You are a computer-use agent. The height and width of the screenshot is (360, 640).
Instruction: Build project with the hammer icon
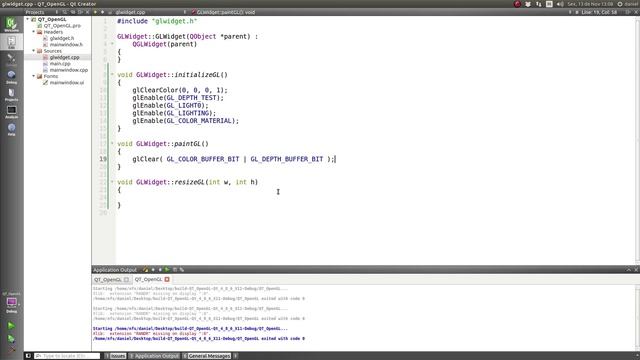tap(11, 349)
